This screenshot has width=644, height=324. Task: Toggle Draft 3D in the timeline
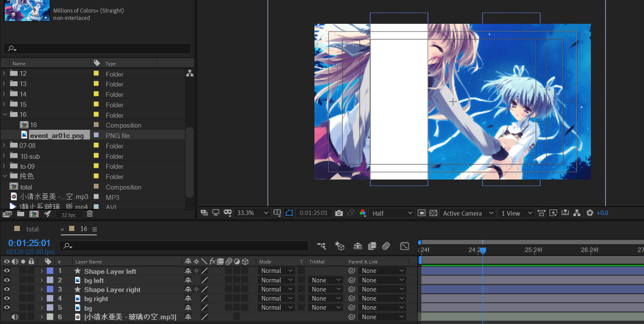(x=339, y=246)
